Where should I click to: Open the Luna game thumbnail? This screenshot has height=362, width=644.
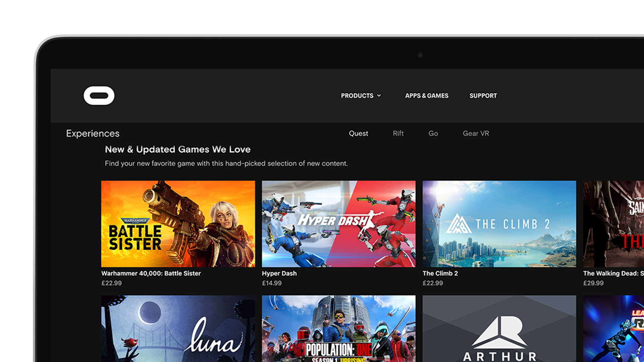[x=178, y=328]
